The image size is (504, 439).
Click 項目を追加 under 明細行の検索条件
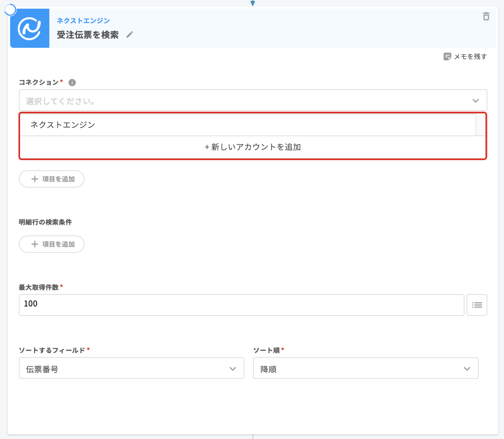click(52, 244)
